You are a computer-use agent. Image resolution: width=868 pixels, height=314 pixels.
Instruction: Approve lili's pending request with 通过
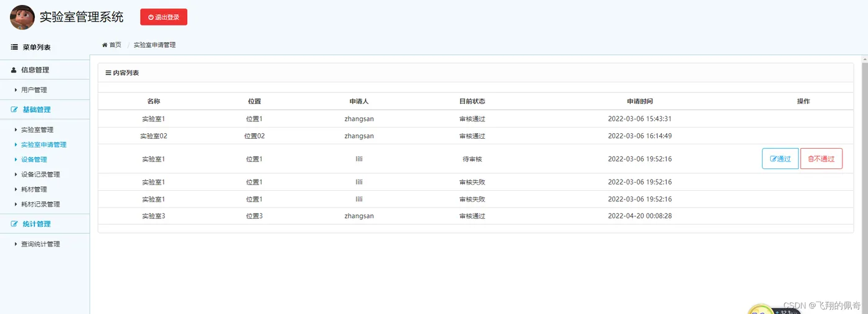[x=780, y=159]
